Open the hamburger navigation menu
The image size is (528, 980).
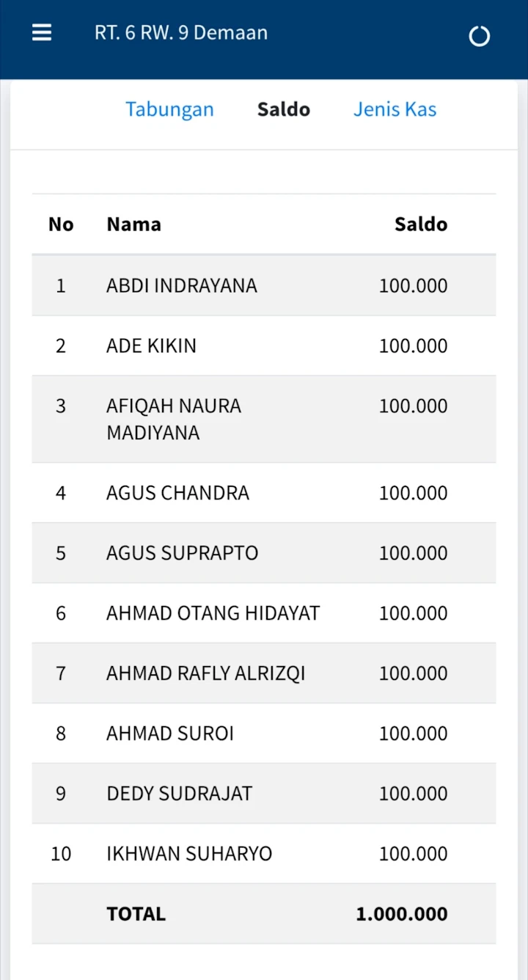coord(42,33)
